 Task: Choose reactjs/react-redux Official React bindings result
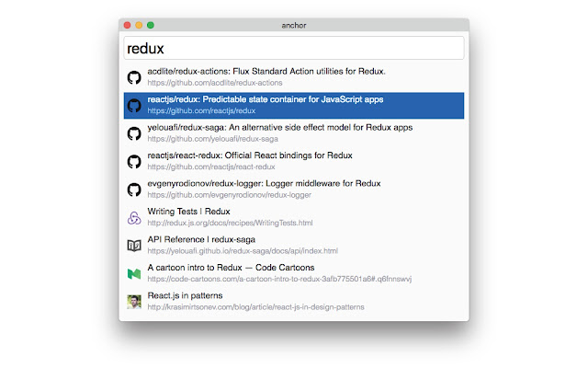(x=294, y=162)
